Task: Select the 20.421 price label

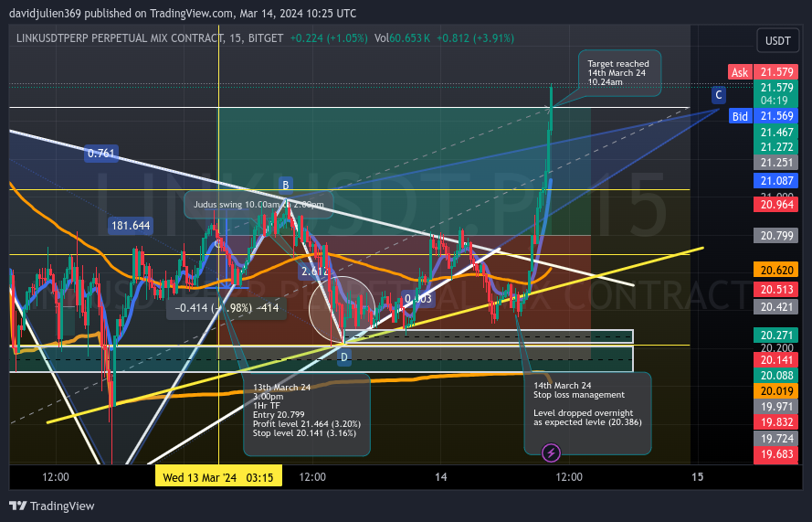Action: (775, 307)
